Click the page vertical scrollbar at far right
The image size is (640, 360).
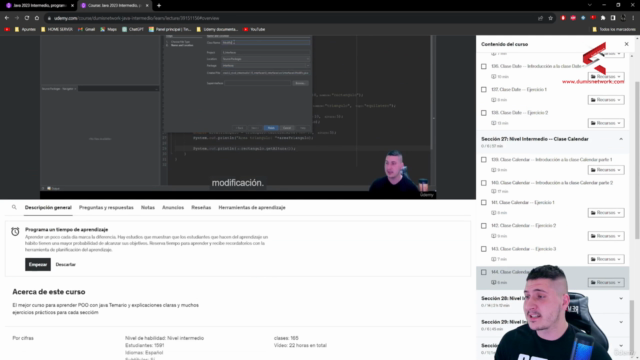tap(638, 159)
